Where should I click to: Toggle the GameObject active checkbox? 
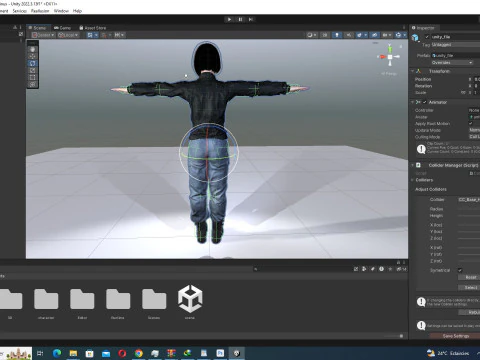pyautogui.click(x=427, y=37)
